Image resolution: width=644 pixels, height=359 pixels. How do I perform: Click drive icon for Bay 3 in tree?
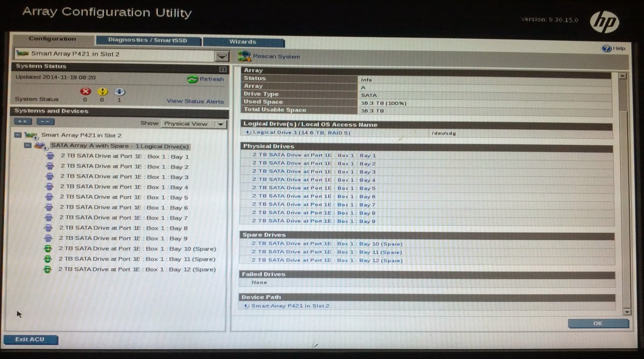tap(50, 176)
